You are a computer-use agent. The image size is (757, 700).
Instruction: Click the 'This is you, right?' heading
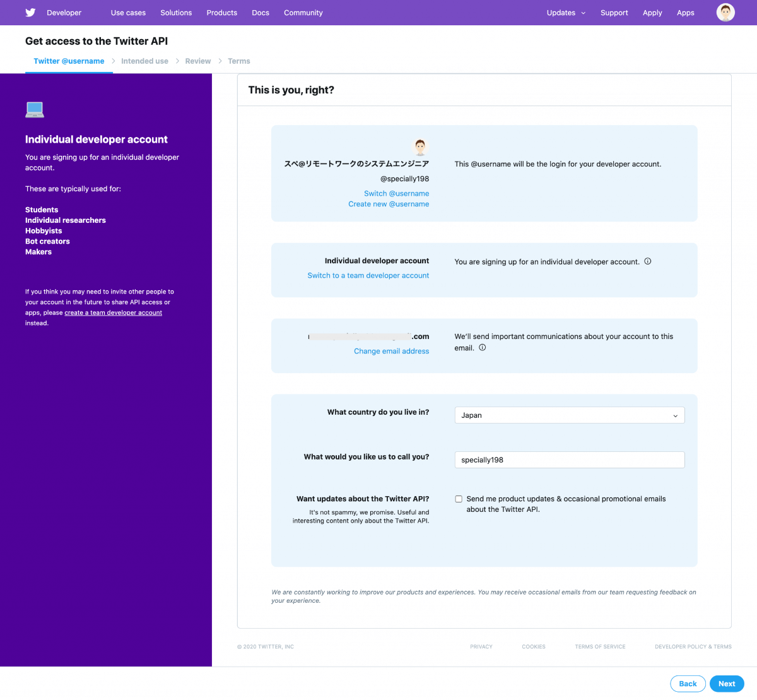coord(291,90)
